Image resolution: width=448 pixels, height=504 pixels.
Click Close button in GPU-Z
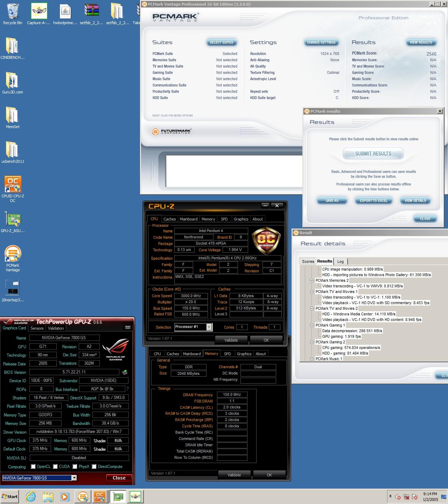pyautogui.click(x=119, y=478)
